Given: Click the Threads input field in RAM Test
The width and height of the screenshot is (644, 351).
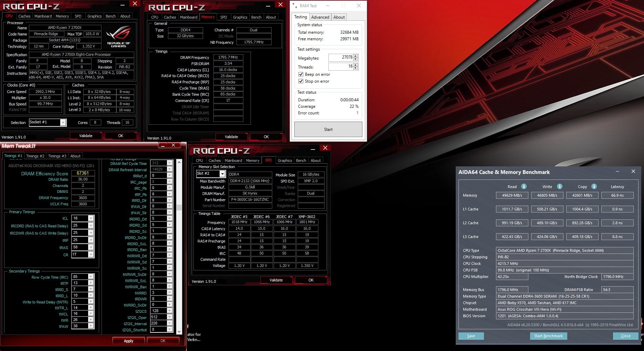Looking at the screenshot, I should 341,66.
